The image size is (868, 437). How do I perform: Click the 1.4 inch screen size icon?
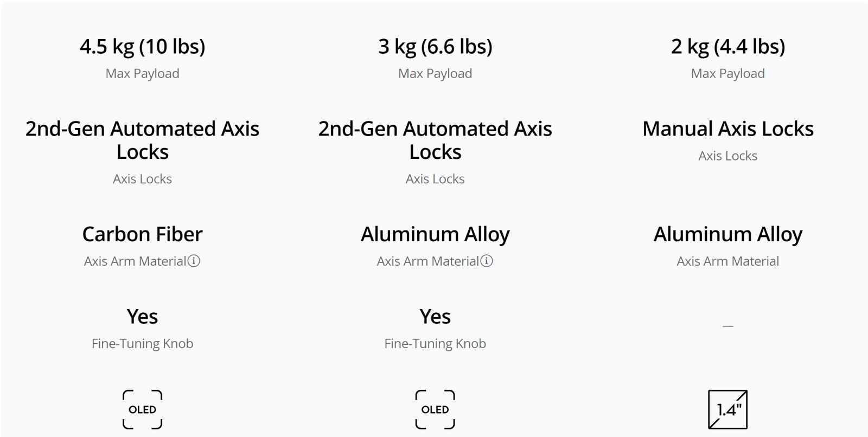pos(728,409)
